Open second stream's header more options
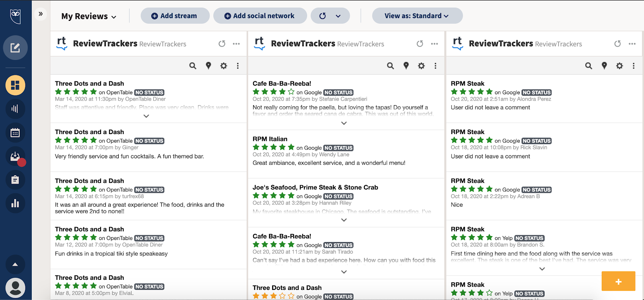Image resolution: width=644 pixels, height=300 pixels. click(x=434, y=43)
